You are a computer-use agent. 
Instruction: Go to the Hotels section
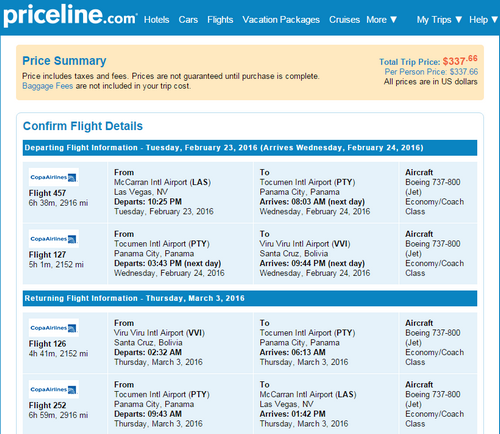(157, 20)
